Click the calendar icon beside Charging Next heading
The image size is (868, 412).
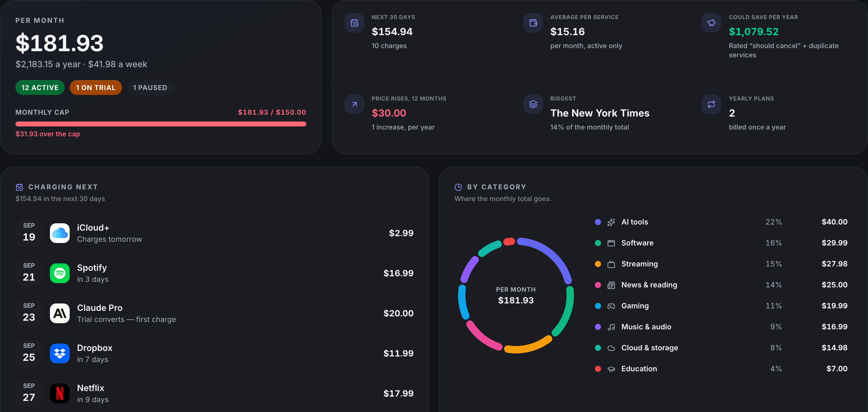click(x=19, y=187)
